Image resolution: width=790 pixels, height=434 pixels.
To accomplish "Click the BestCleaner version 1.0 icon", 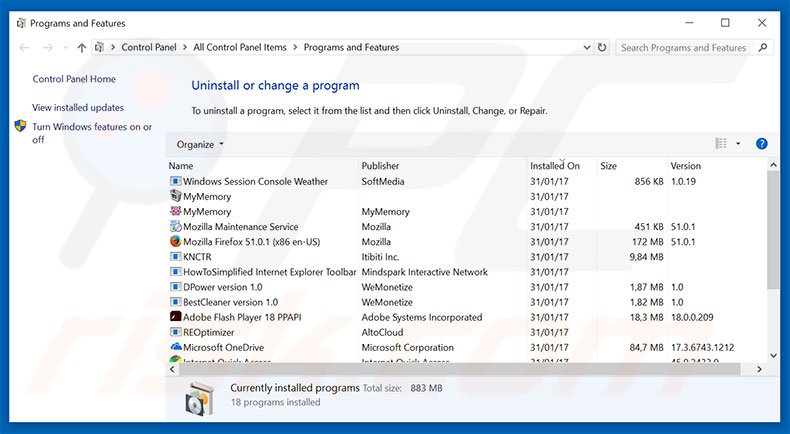I will 175,302.
